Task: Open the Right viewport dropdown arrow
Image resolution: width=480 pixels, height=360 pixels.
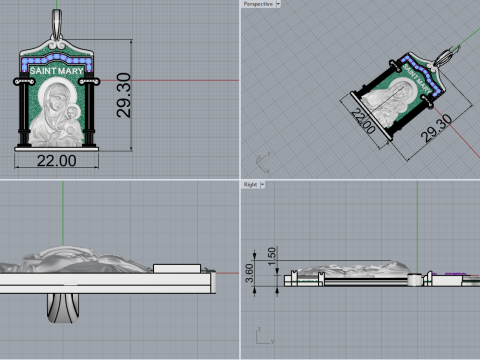Action: coord(262,184)
